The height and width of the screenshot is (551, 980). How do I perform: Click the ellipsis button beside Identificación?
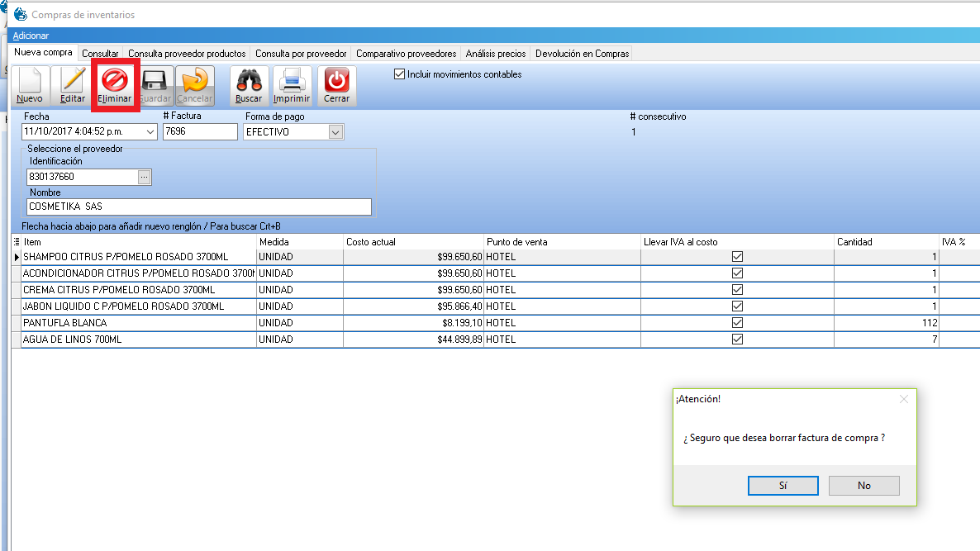click(x=145, y=177)
